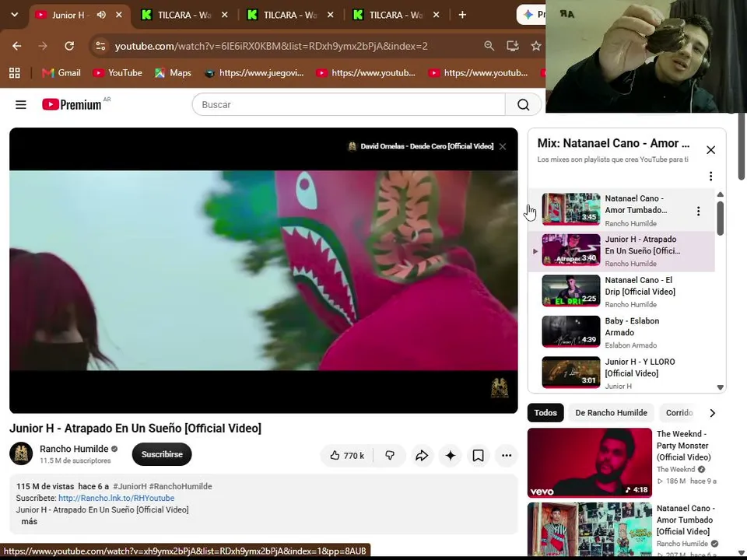Open the Rancho.lnk.to/RHYoutube link
The image size is (747, 560).
[x=116, y=498]
